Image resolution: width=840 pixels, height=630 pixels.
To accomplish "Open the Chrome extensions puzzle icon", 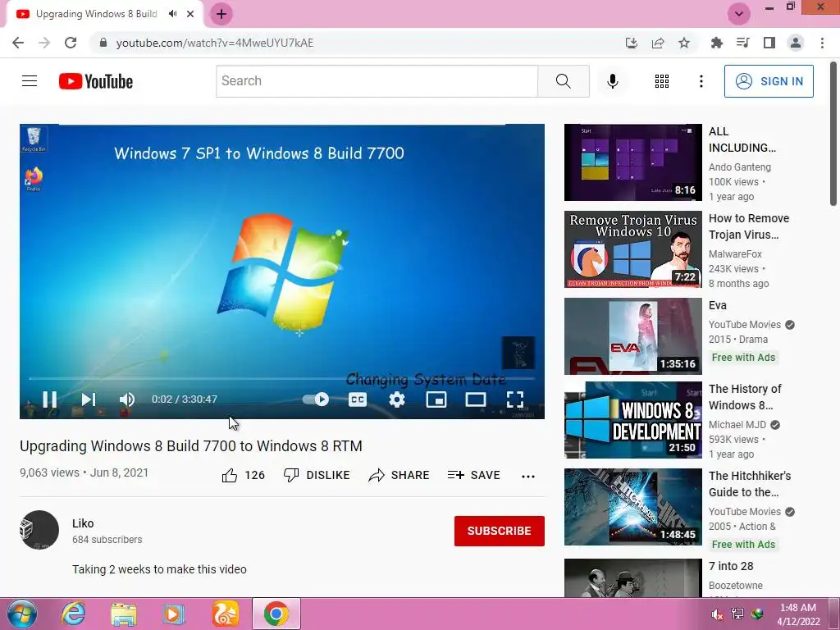I will 716,43.
